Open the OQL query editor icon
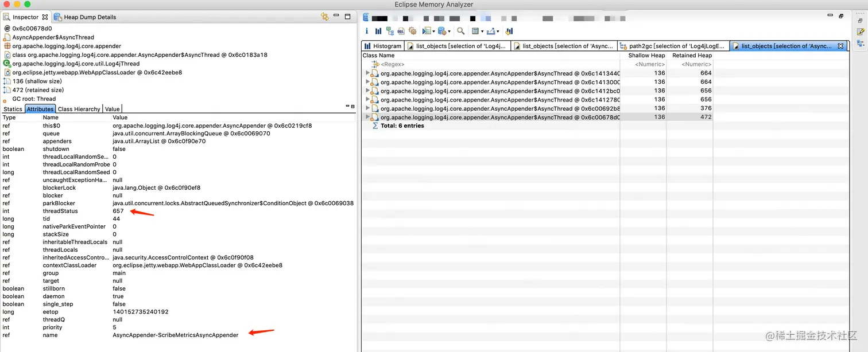 401,31
